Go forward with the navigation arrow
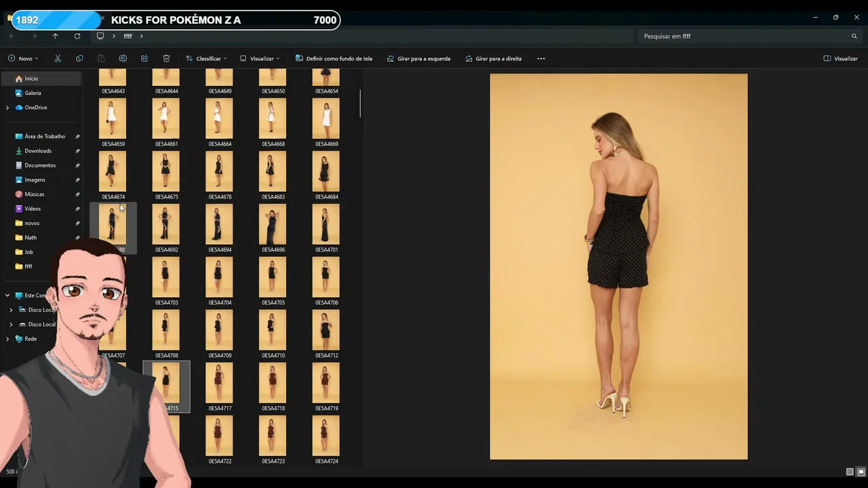Image resolution: width=868 pixels, height=488 pixels. (x=33, y=36)
